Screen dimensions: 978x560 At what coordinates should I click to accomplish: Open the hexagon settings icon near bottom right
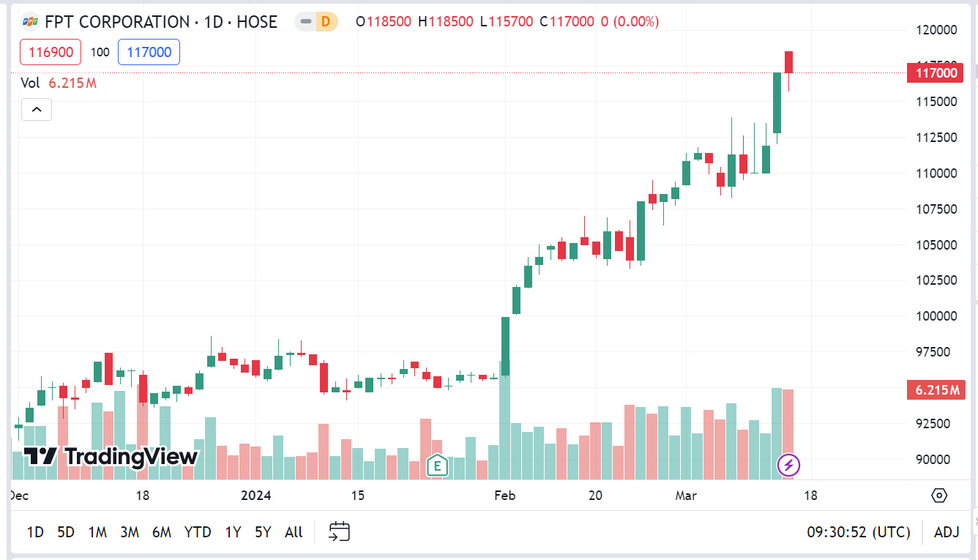(x=939, y=495)
